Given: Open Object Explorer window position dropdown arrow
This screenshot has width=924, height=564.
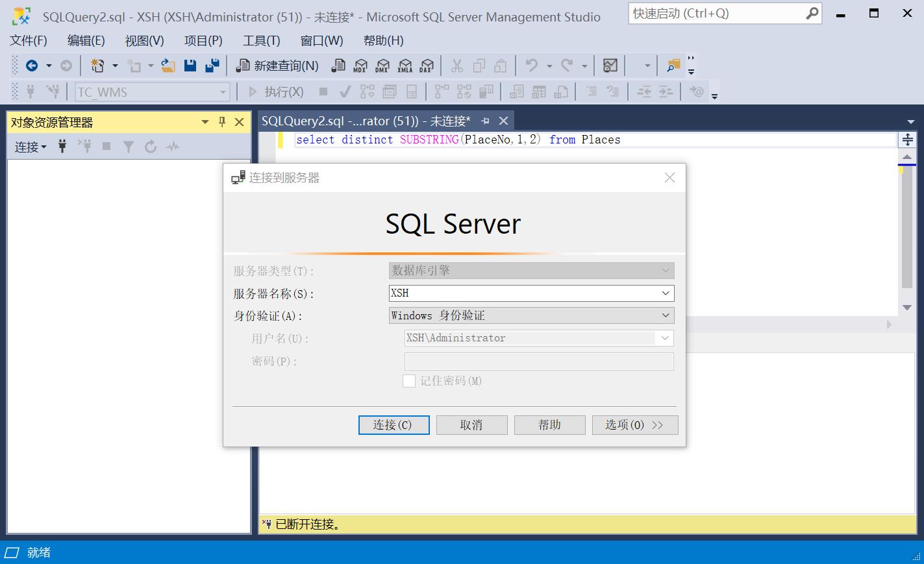Looking at the screenshot, I should (x=205, y=122).
